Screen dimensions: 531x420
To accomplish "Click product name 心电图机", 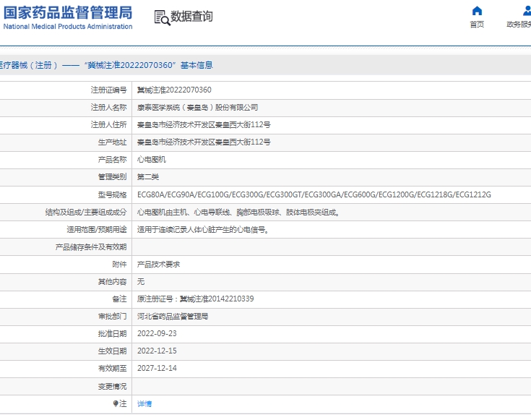I will 152,159.
